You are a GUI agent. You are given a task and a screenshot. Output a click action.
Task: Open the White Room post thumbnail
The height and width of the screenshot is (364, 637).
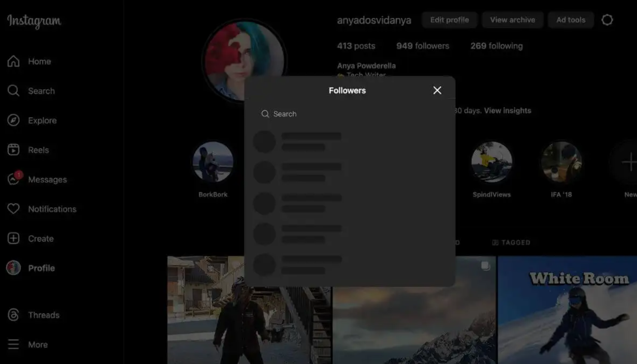coord(567,310)
